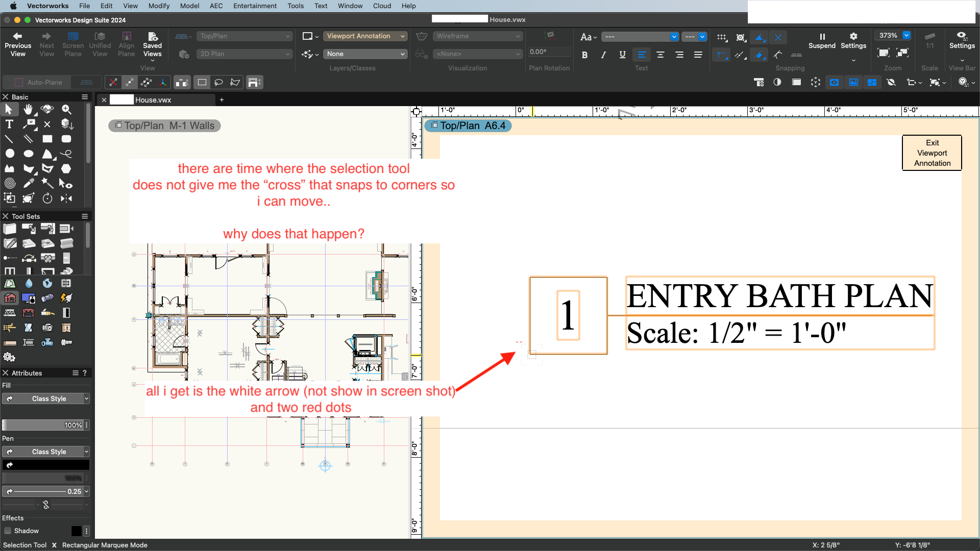Choose the Zoom magnifier tool

click(x=66, y=109)
